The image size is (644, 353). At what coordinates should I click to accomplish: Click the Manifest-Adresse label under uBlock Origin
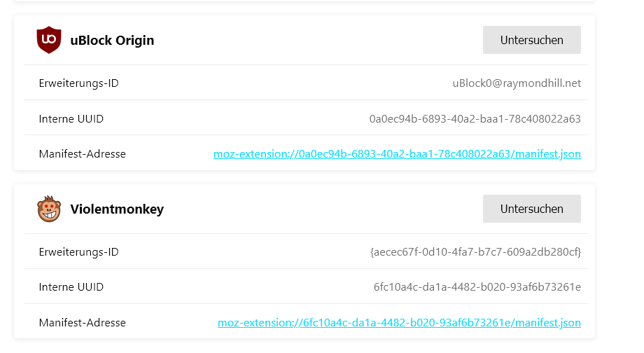click(x=83, y=154)
